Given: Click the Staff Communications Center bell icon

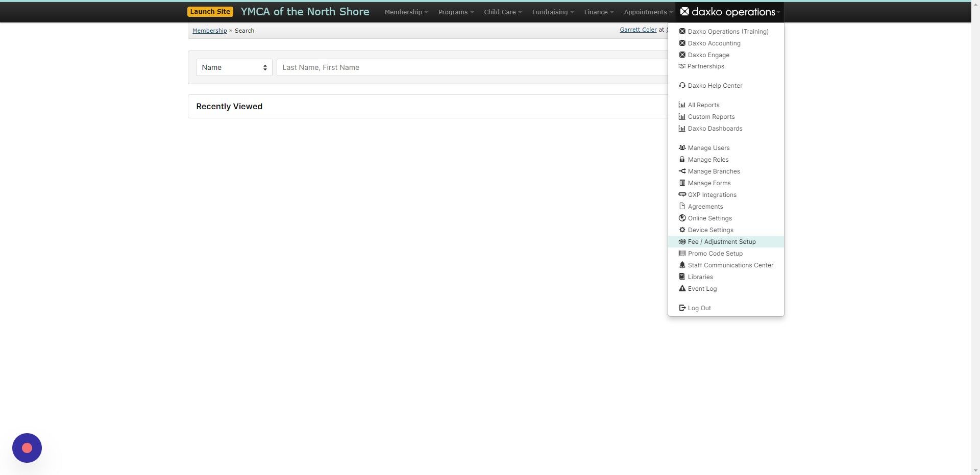Looking at the screenshot, I should (x=682, y=265).
